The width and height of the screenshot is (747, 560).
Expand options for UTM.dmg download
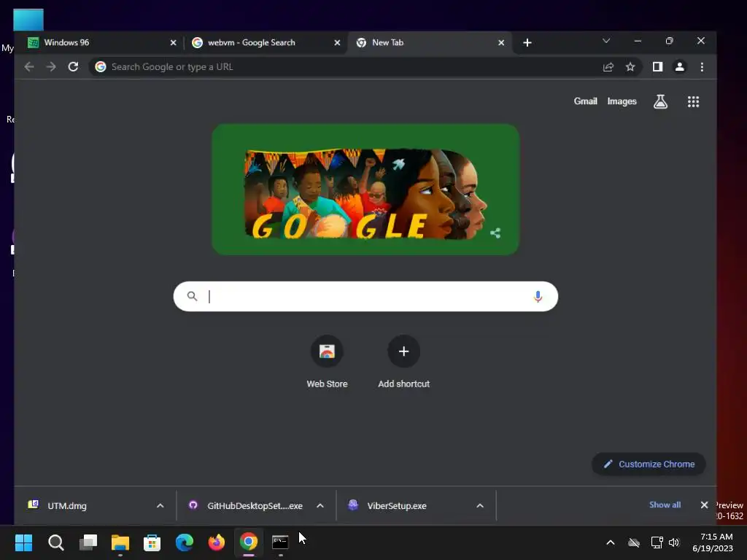click(160, 506)
